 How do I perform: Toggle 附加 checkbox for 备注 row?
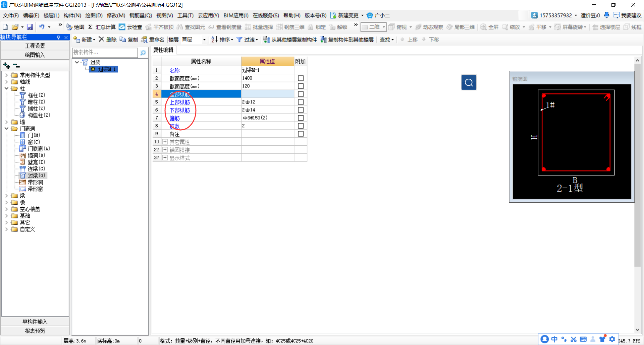[x=301, y=134]
